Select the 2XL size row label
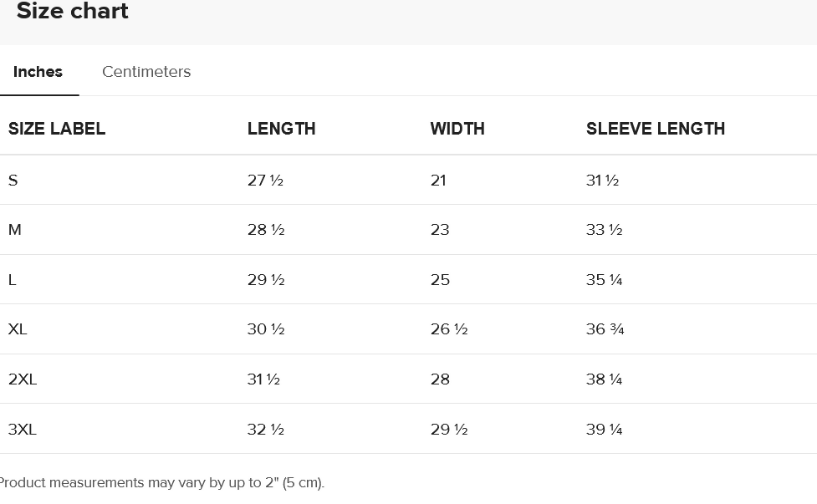This screenshot has height=504, width=817. (23, 379)
